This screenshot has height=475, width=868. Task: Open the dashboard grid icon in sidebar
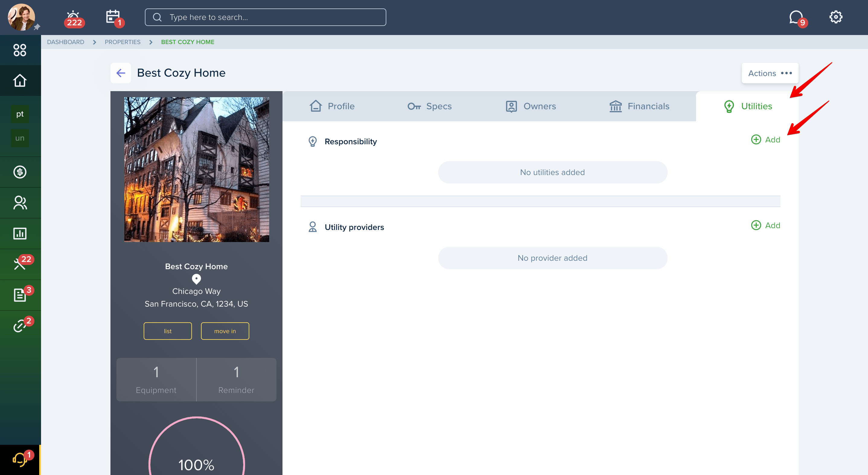[20, 50]
